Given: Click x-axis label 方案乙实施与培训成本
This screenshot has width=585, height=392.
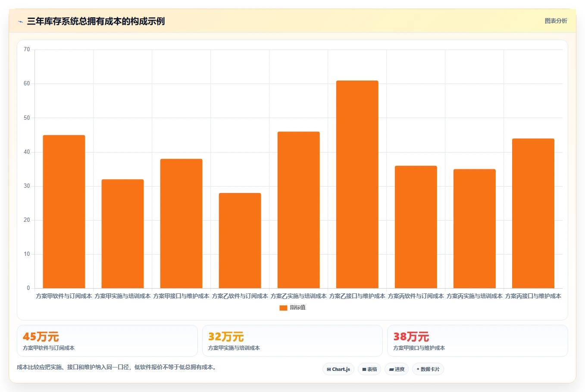Looking at the screenshot, I should click(x=298, y=296).
